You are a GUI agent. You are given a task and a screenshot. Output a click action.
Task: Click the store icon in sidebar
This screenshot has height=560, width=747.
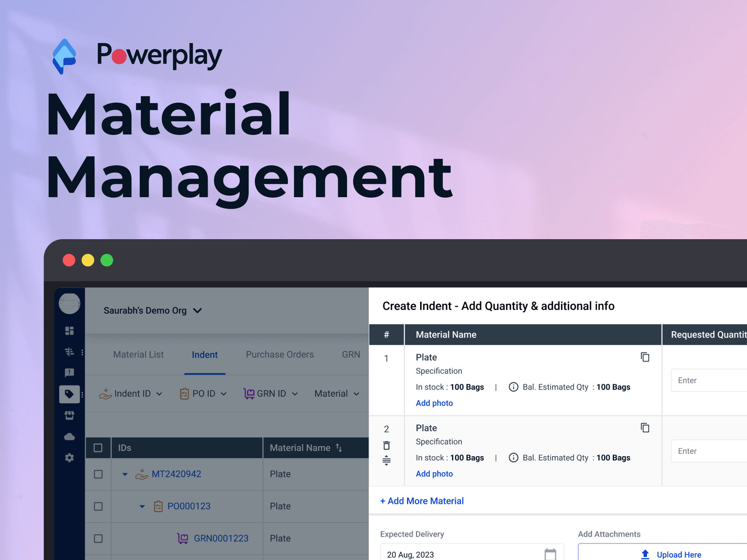coord(69,415)
